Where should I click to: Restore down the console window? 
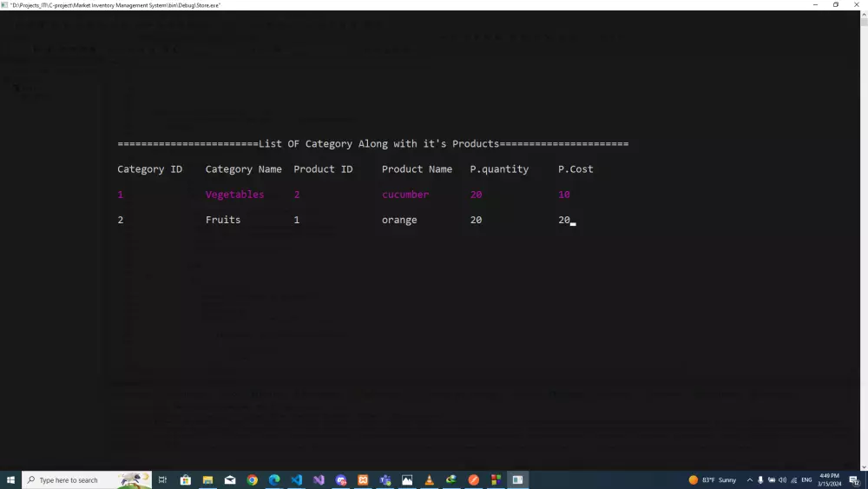836,5
